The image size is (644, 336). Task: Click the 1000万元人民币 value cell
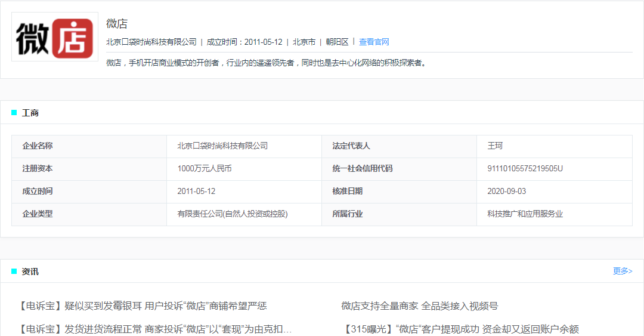pyautogui.click(x=244, y=169)
